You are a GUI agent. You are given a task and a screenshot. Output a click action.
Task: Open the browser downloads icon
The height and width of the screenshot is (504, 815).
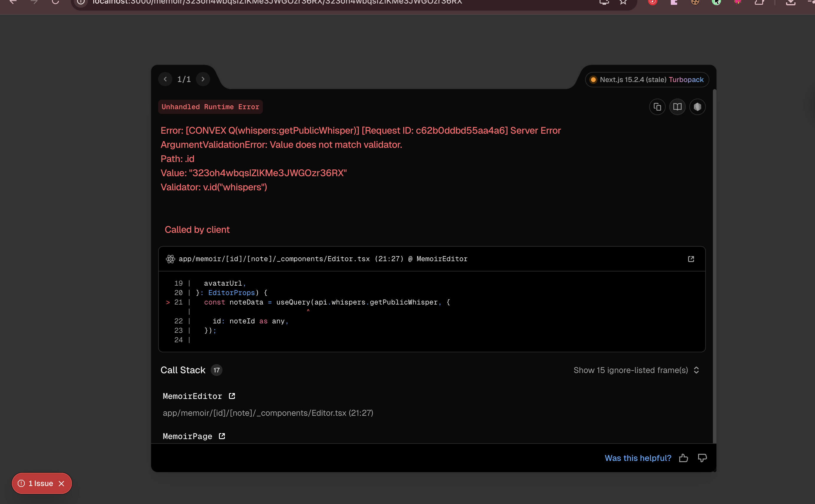tap(791, 2)
